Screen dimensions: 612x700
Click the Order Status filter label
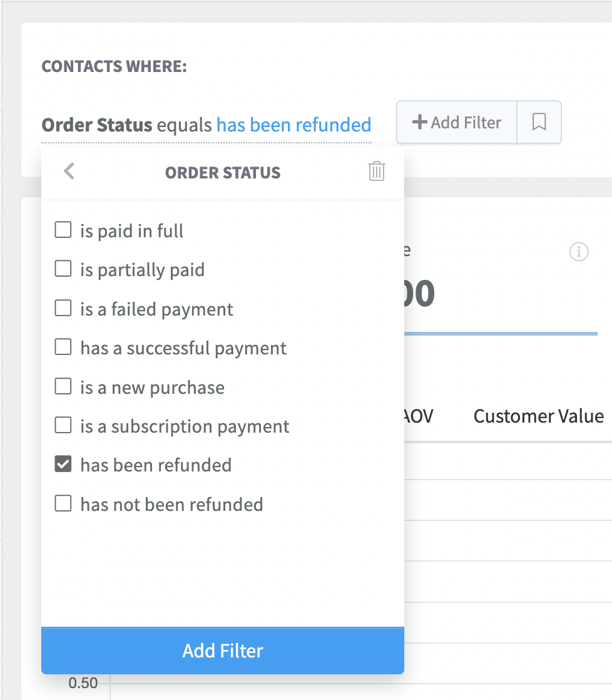[97, 125]
